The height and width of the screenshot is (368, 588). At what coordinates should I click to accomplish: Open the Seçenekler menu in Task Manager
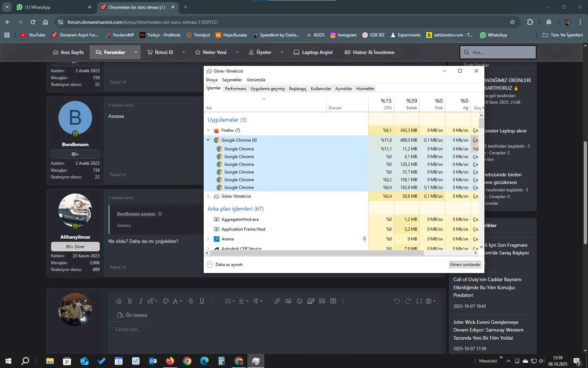point(232,80)
